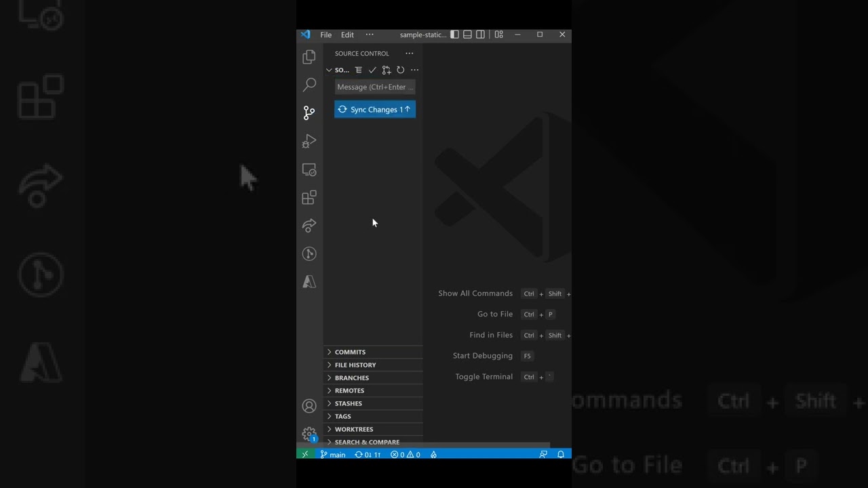Screen dimensions: 868x488
Task: Click synchronize changes indicator in status bar
Action: coord(368,454)
